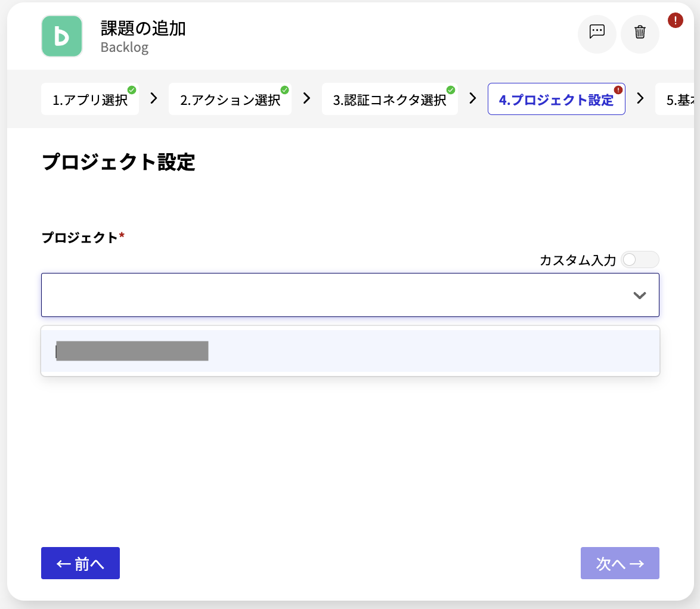
Task: Click the ←前へ button
Action: (x=80, y=563)
